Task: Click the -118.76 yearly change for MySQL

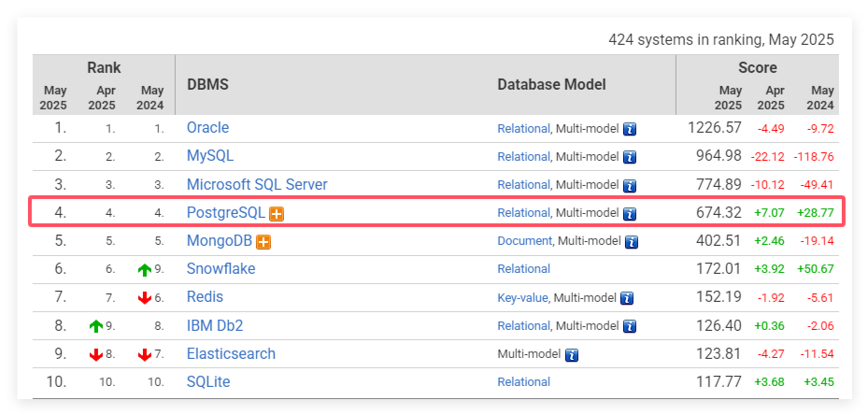Action: pyautogui.click(x=813, y=157)
